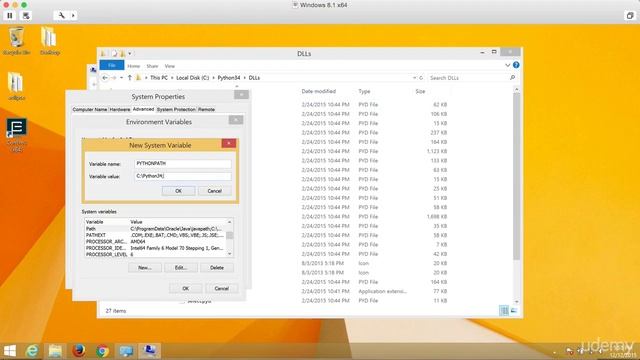Switch to Computer Name tab
The image size is (640, 360).
[90, 109]
